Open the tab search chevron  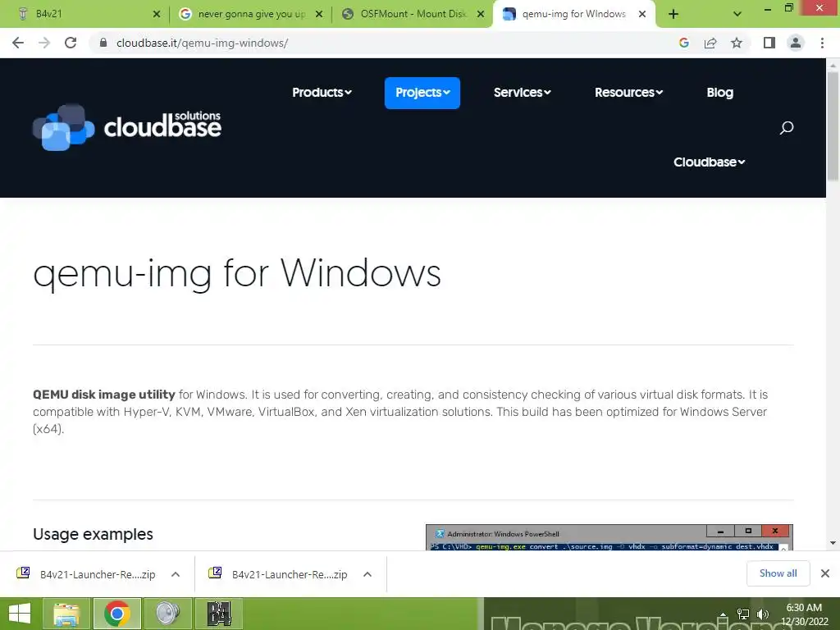point(737,15)
